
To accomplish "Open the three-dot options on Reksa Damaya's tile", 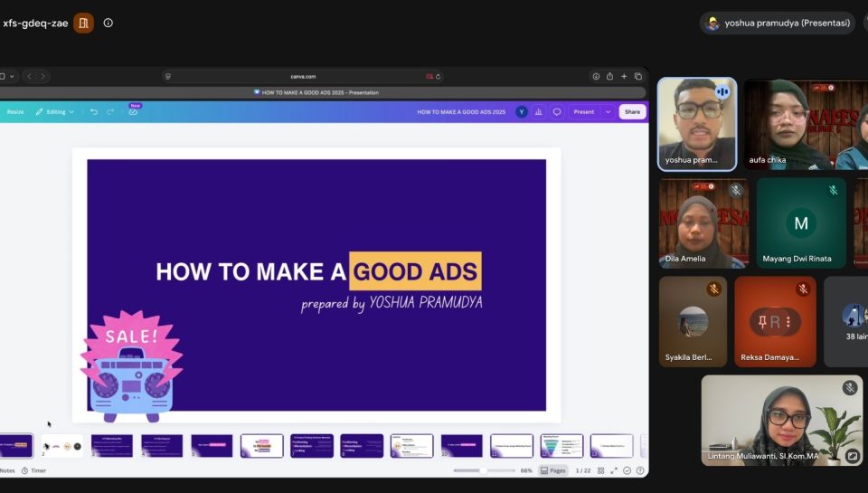I will [x=788, y=322].
